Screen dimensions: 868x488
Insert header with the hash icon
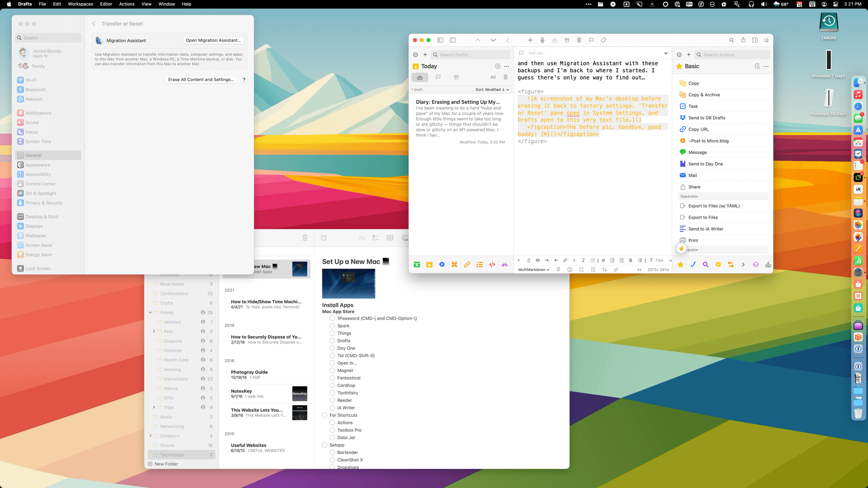click(x=603, y=260)
